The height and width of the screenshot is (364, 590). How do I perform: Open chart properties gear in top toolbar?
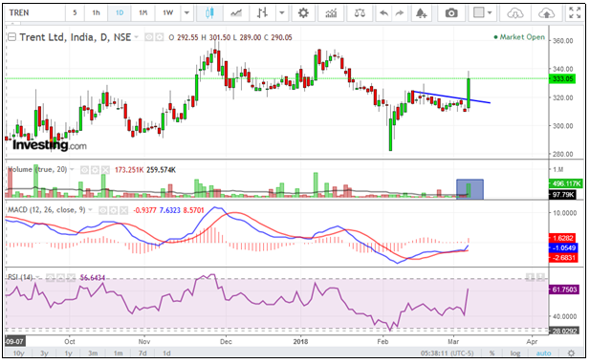pyautogui.click(x=303, y=13)
